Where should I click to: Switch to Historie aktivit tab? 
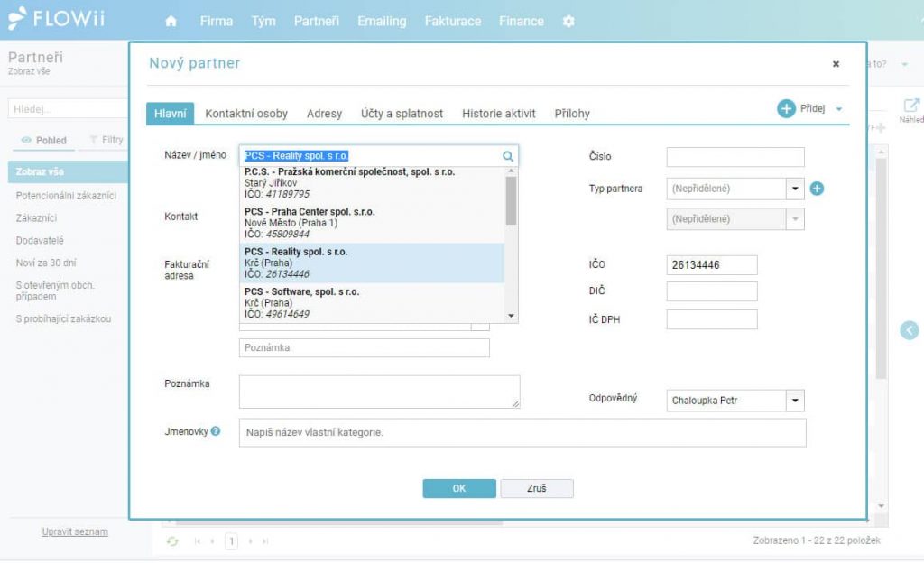[498, 114]
